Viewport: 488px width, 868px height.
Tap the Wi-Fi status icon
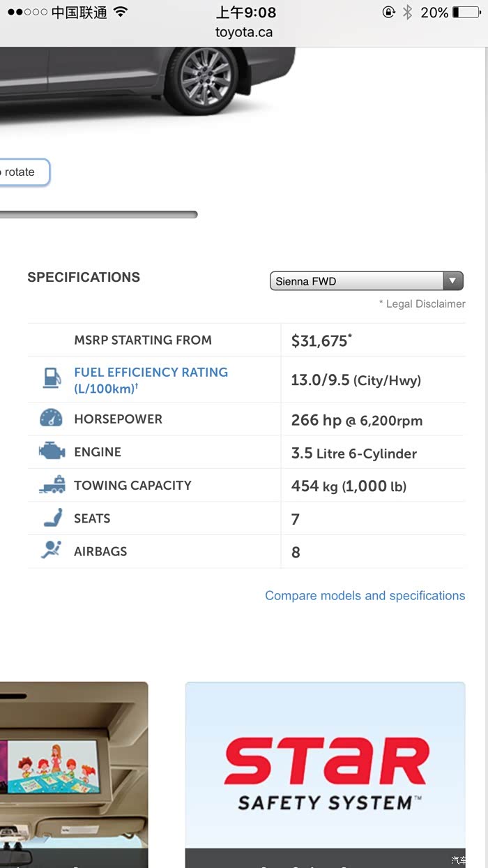[x=121, y=13]
